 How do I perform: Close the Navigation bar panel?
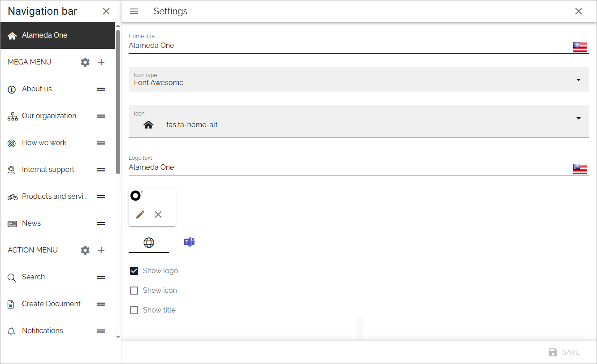pos(106,11)
